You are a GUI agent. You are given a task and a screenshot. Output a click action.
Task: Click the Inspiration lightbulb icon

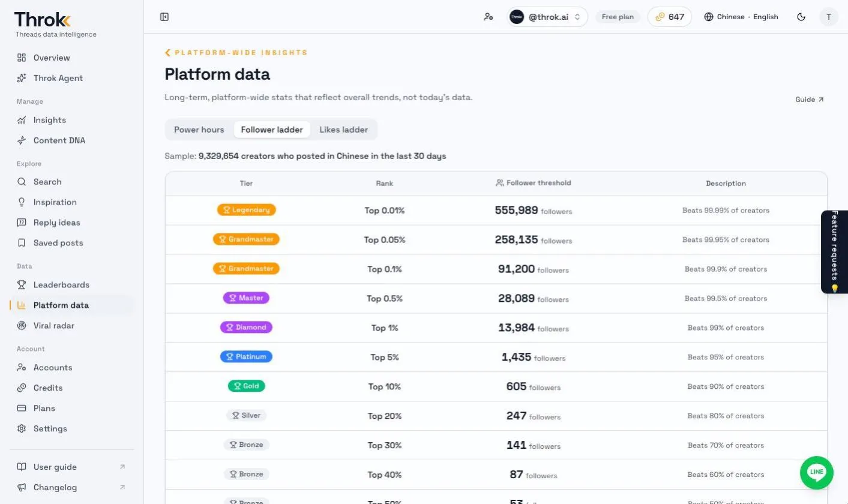22,202
